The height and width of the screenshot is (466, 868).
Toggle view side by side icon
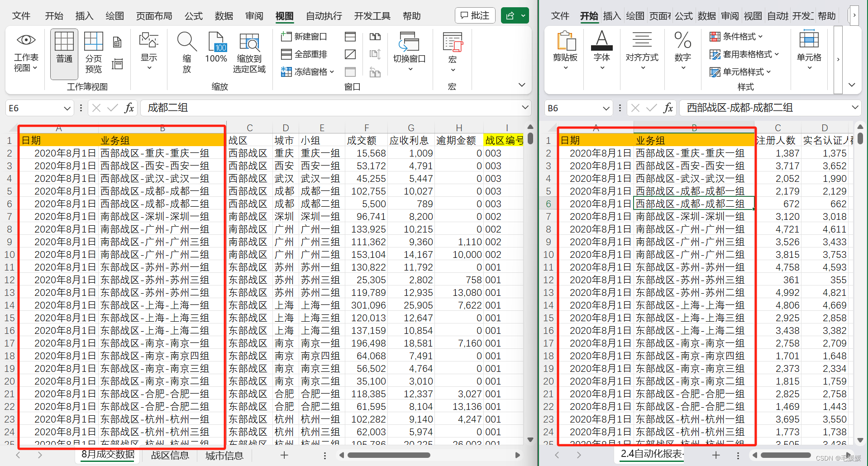[x=375, y=37]
